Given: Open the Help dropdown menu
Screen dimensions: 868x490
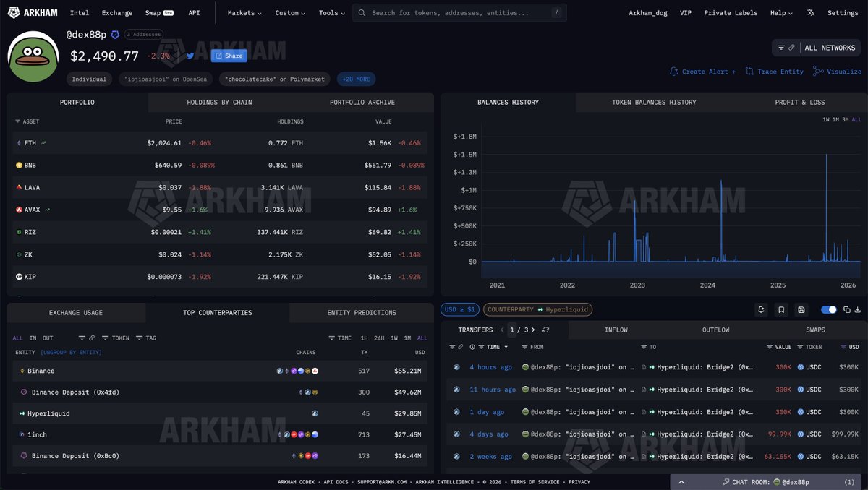Looking at the screenshot, I should [781, 13].
